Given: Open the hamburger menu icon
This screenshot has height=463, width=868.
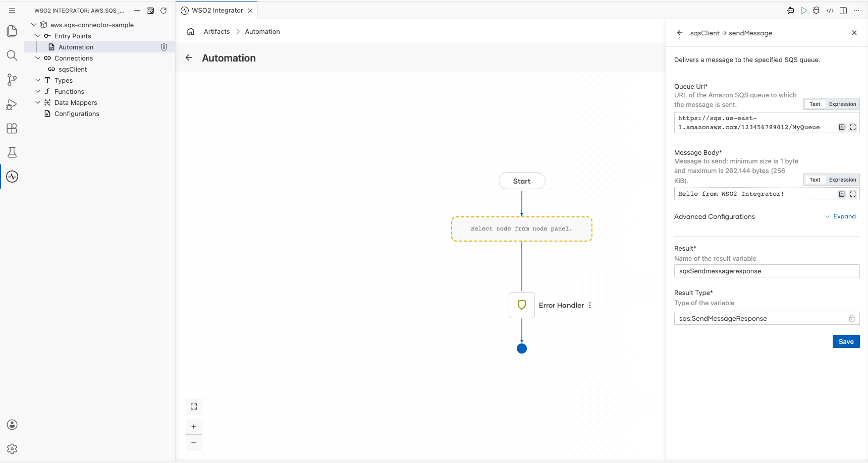Looking at the screenshot, I should point(12,10).
